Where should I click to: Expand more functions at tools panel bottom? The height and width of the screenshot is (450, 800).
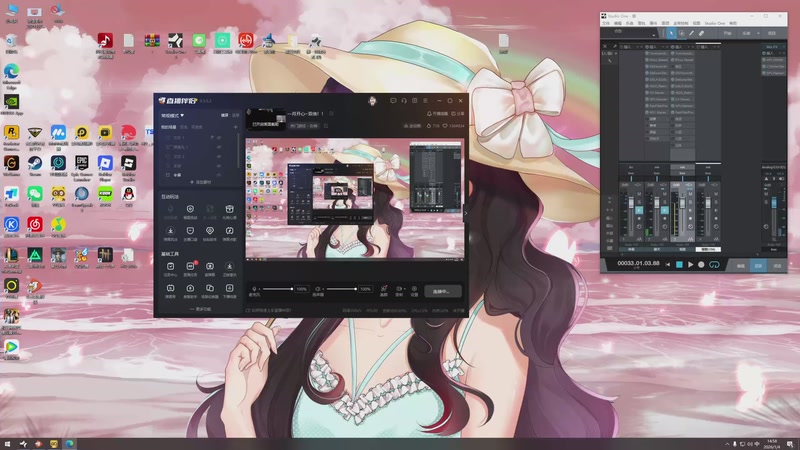[x=201, y=309]
